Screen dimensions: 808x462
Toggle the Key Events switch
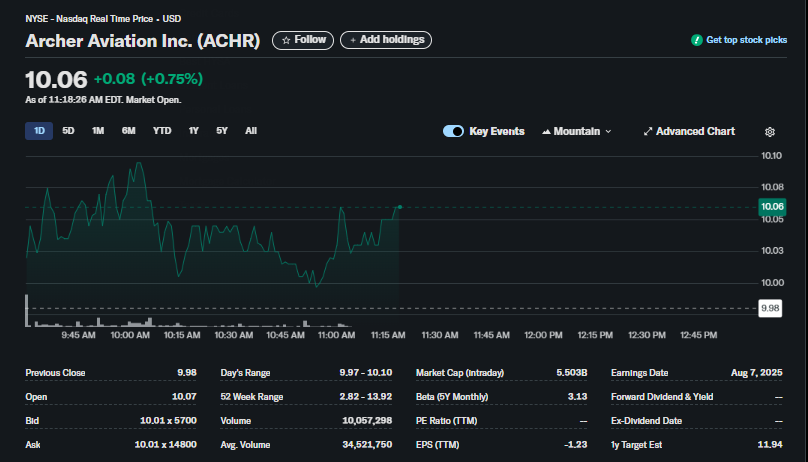[x=453, y=131]
